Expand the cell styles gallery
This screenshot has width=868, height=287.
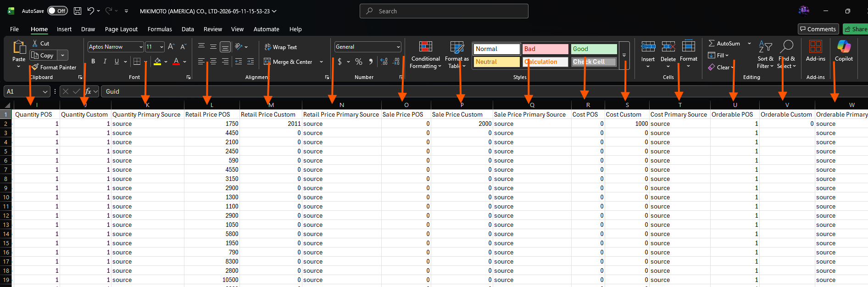[x=624, y=55]
